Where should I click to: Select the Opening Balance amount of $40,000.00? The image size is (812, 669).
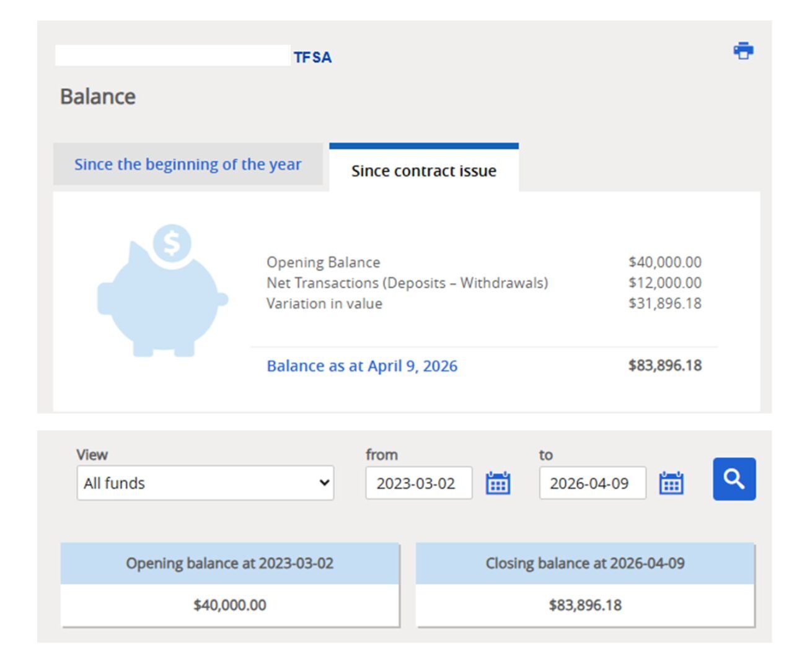664,262
